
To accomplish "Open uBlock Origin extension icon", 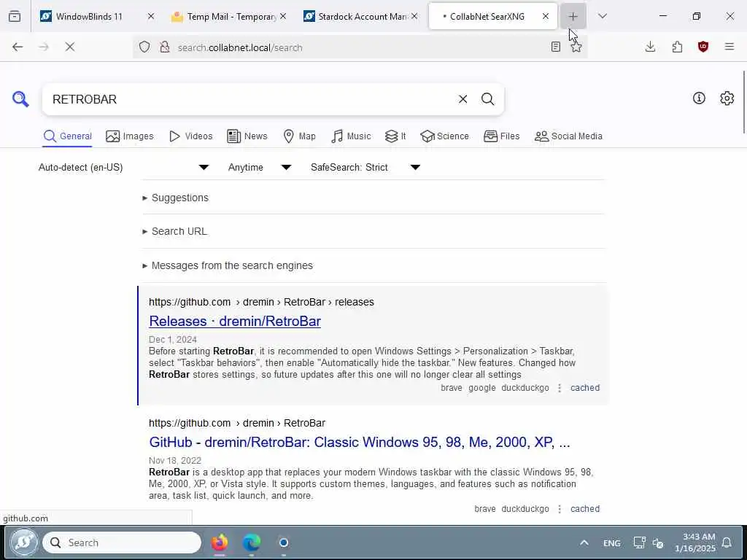I will pyautogui.click(x=703, y=47).
